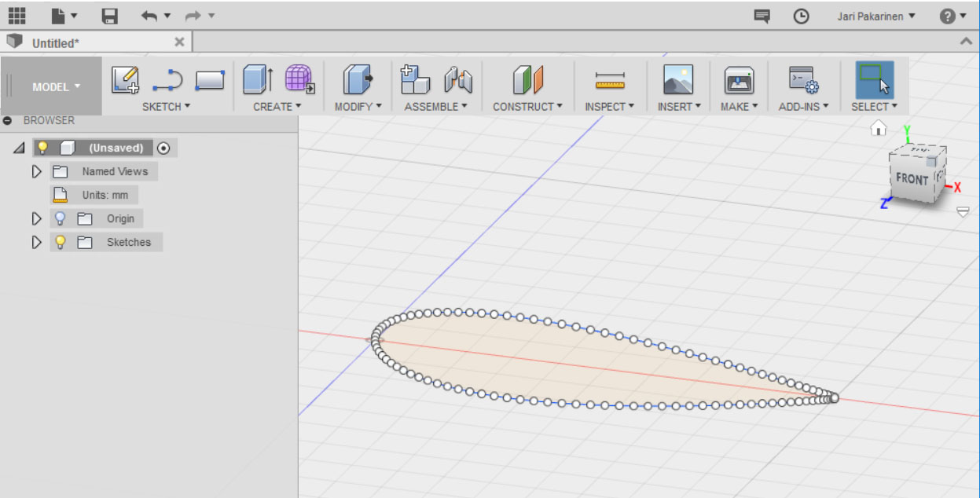Click the Save disk icon
980x498 pixels.
109,16
